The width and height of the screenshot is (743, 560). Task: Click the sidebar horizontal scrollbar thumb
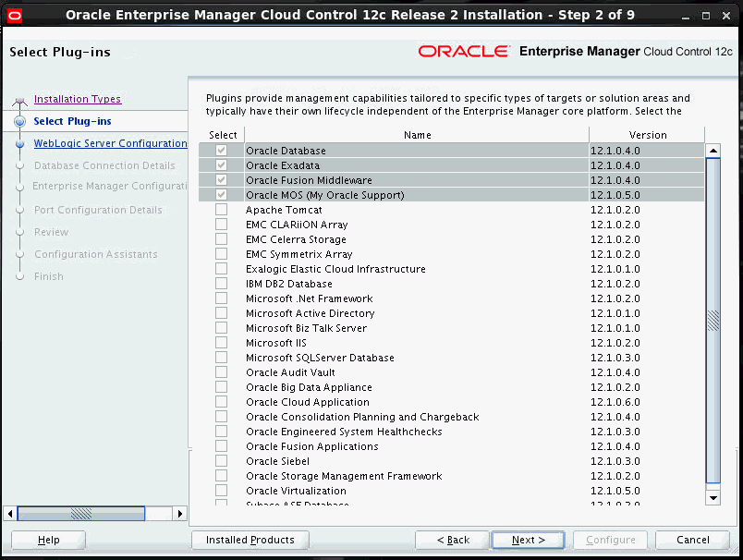point(81,514)
